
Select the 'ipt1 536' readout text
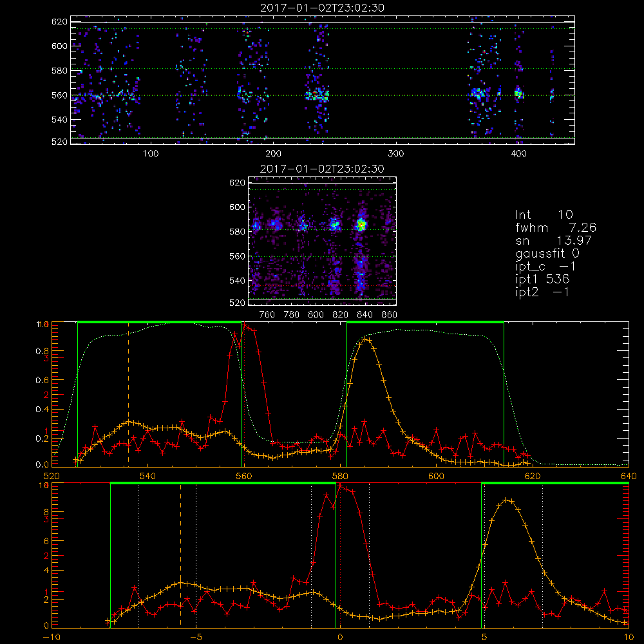tap(542, 279)
